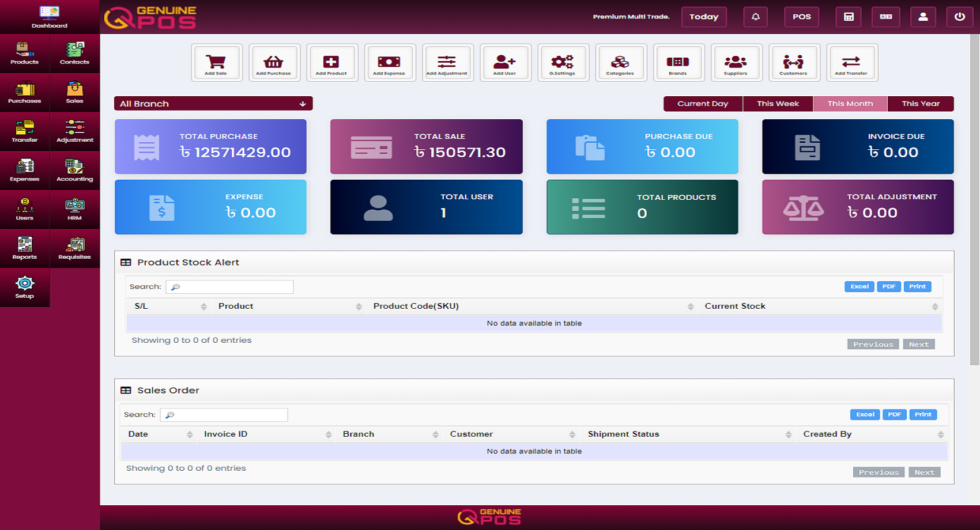Open the Dashboard sidebar icon
Viewport: 980px width, 530px height.
point(50,17)
